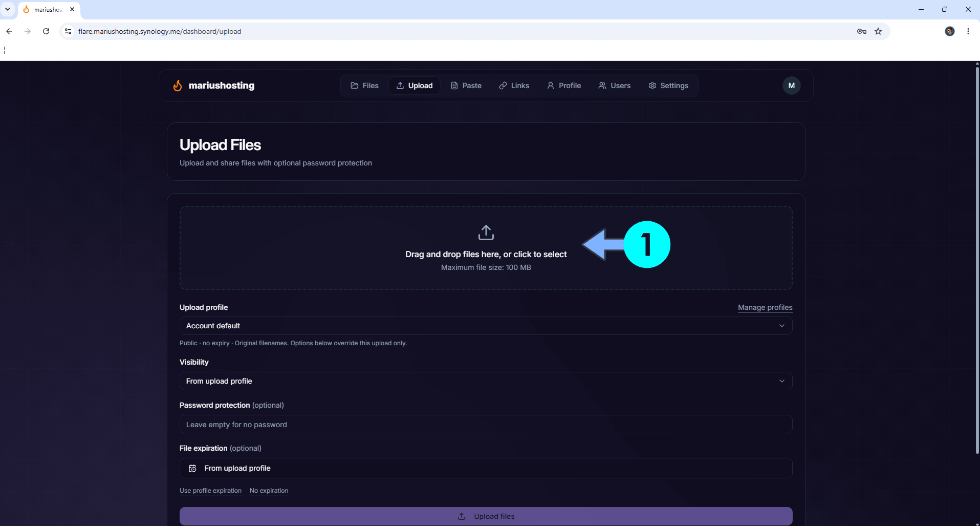The width and height of the screenshot is (980, 526).
Task: Click the 'Upload Files' heading
Action: (220, 145)
